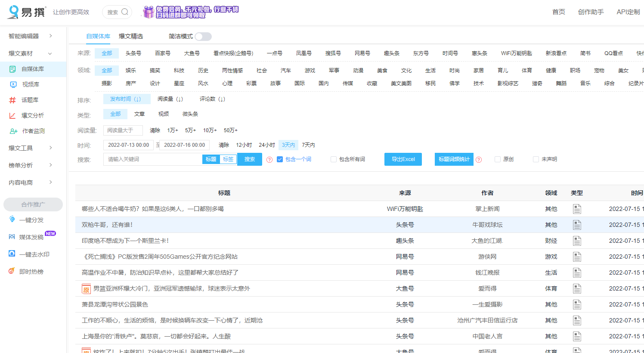The height and width of the screenshot is (353, 644).
Task: Toggle the 简洁模式 switch
Action: 203,37
